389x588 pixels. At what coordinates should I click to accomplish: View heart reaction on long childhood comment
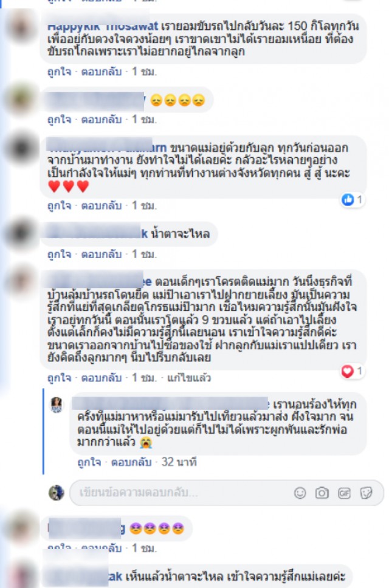352,371
